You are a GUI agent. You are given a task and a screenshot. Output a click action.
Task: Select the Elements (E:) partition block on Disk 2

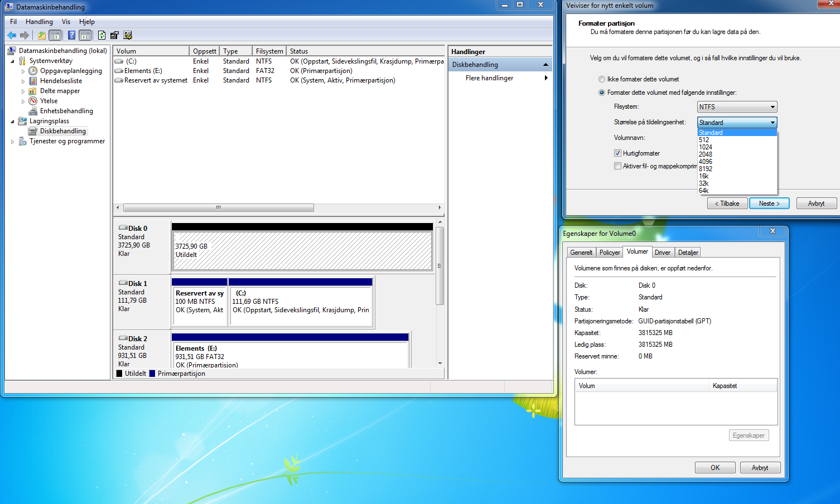point(290,355)
